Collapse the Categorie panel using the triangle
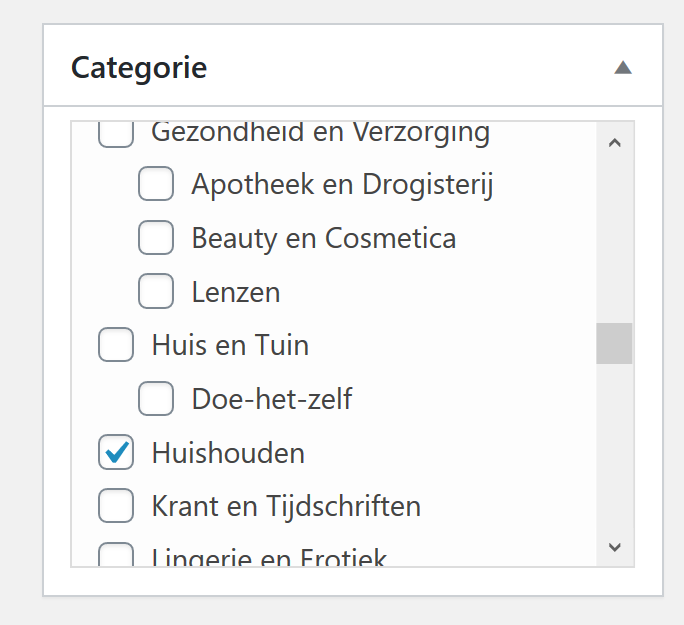Image resolution: width=684 pixels, height=625 pixels. point(623,68)
